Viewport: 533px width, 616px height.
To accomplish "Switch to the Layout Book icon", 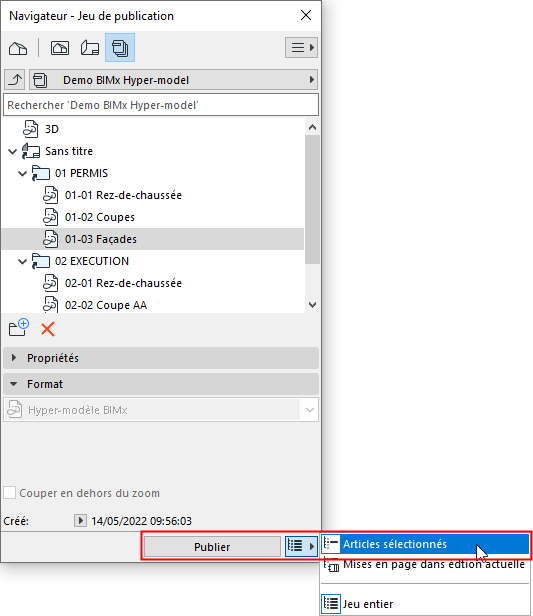I will click(x=90, y=48).
